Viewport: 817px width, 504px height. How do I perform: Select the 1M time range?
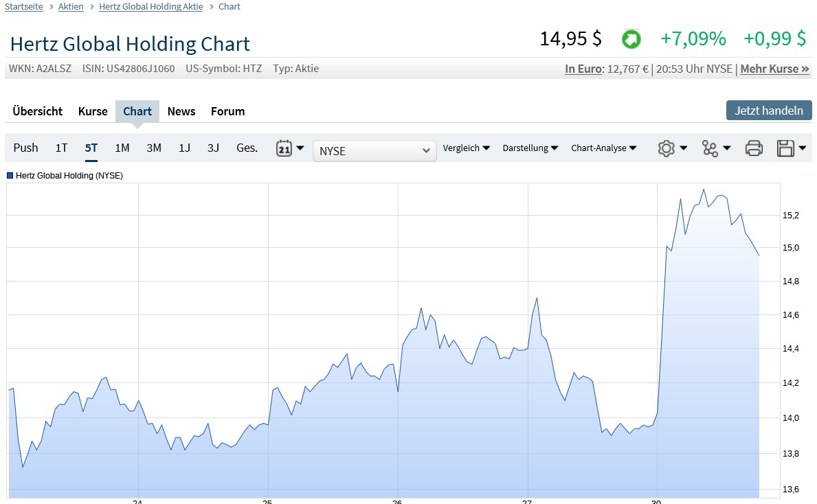click(x=122, y=148)
